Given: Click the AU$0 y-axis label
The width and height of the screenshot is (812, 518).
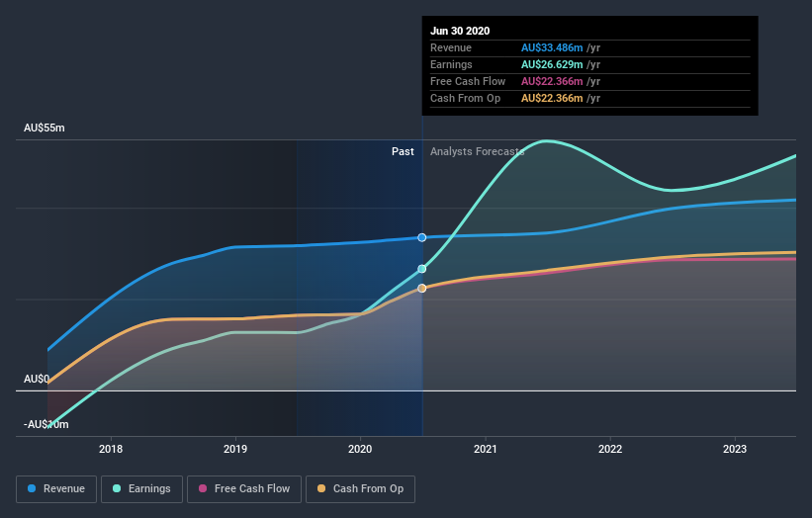Looking at the screenshot, I should tap(37, 379).
